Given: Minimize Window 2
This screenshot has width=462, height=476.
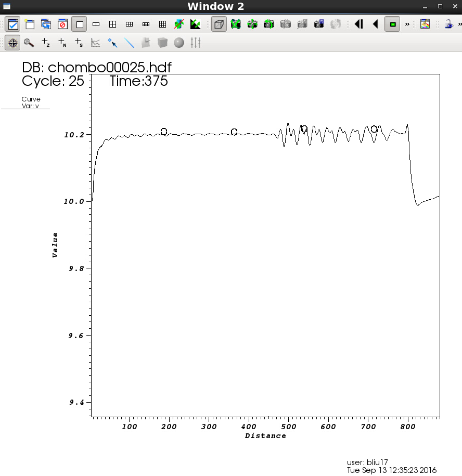Looking at the screenshot, I should (425, 6).
